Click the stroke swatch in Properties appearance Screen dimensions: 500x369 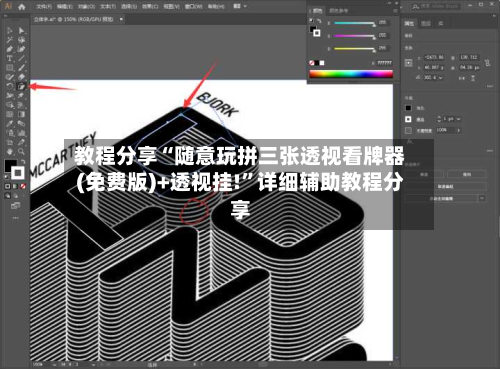(408, 119)
